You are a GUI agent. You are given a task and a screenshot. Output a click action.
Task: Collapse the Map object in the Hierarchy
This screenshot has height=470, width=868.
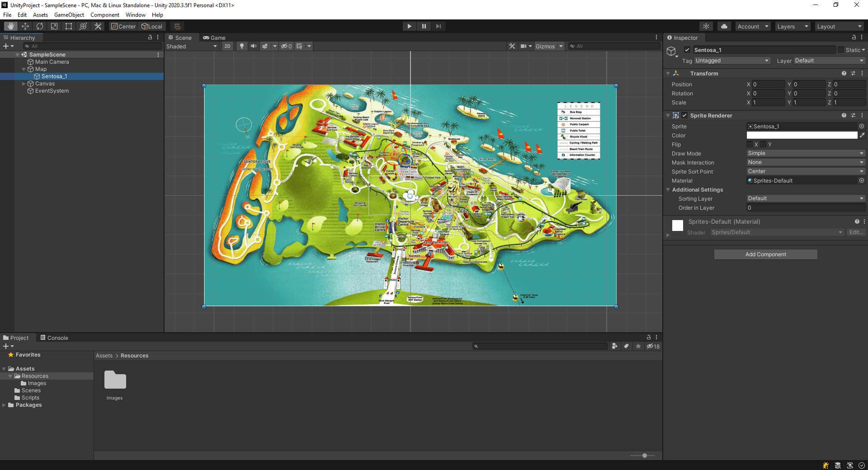pyautogui.click(x=24, y=69)
